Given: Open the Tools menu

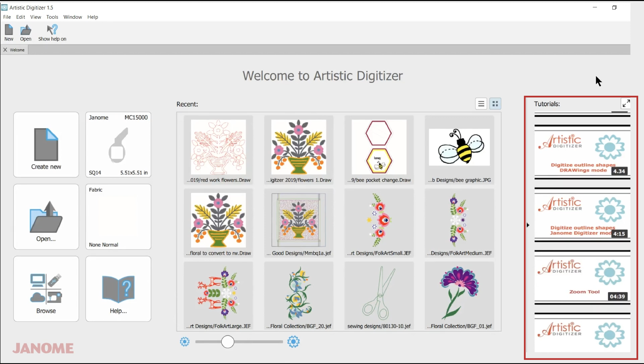Looking at the screenshot, I should click(x=52, y=17).
